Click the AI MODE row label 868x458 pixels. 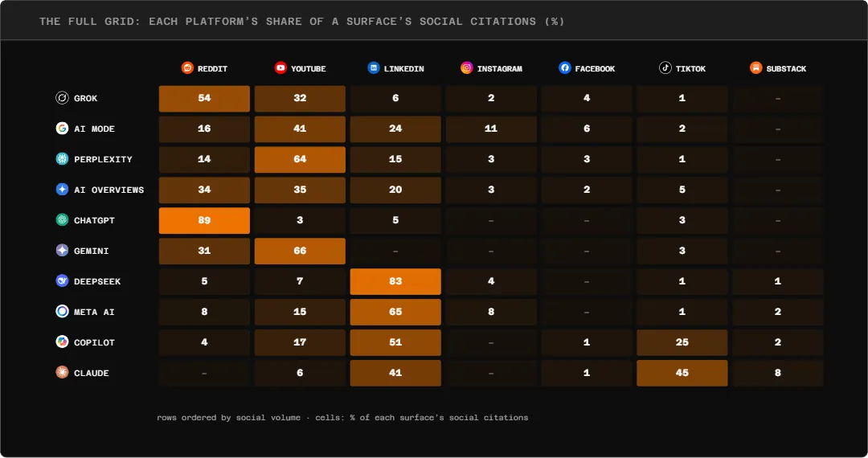(95, 129)
